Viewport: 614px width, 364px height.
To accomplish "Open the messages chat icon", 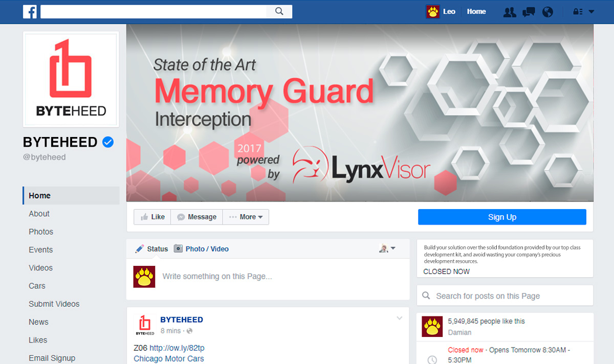I will coord(529,12).
